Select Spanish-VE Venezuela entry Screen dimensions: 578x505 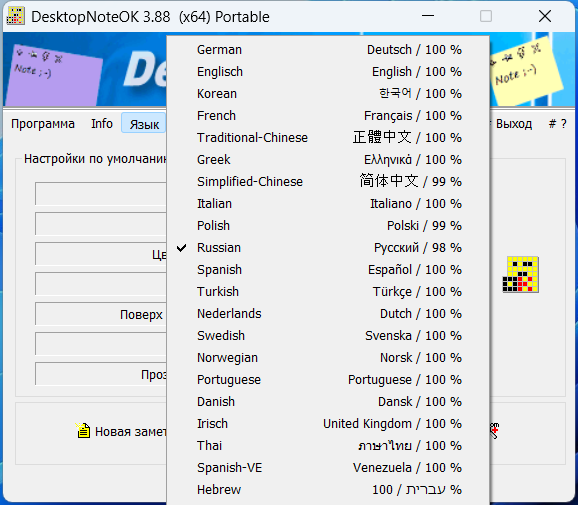tap(328, 467)
